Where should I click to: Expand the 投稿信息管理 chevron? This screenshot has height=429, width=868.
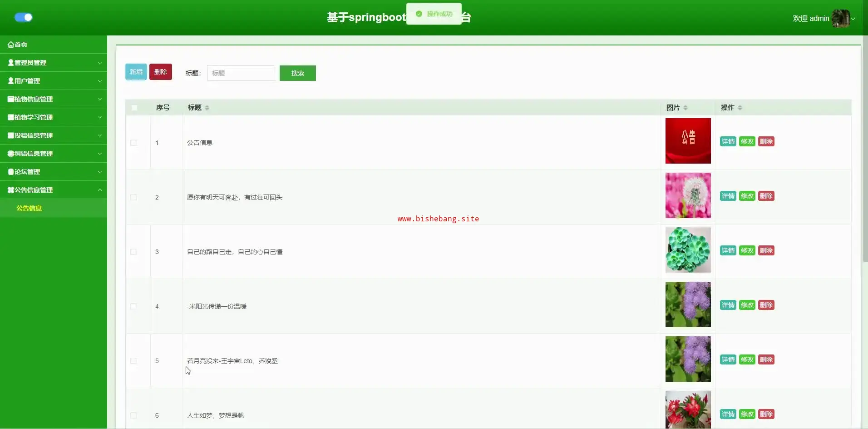[x=100, y=135]
